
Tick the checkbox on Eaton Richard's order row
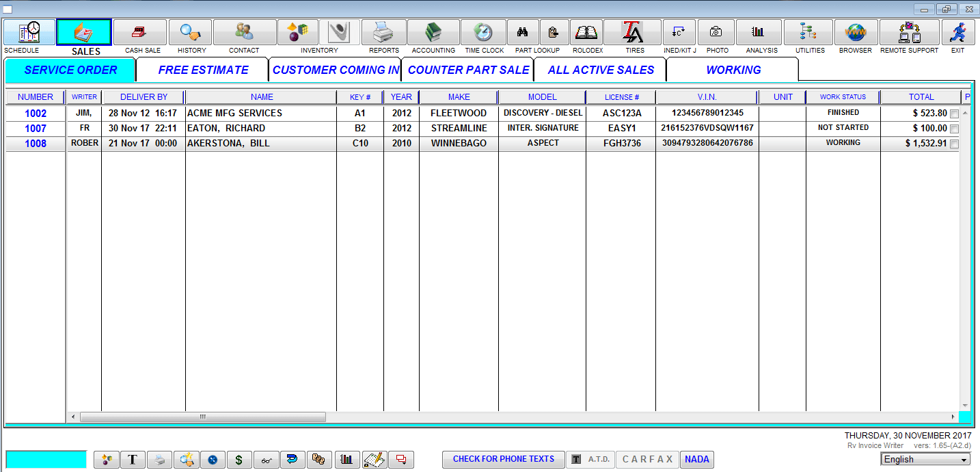(954, 128)
